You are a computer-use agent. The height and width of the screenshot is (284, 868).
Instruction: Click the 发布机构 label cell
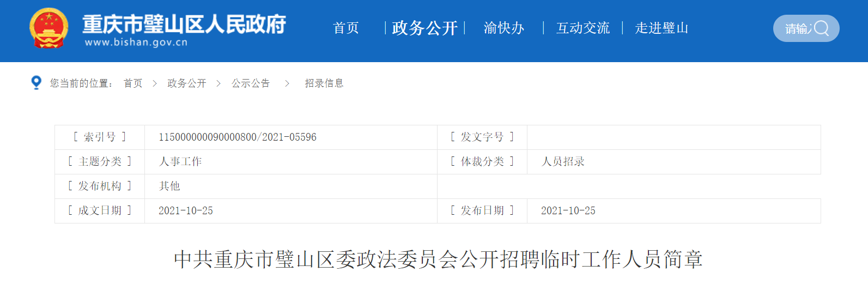100,186
